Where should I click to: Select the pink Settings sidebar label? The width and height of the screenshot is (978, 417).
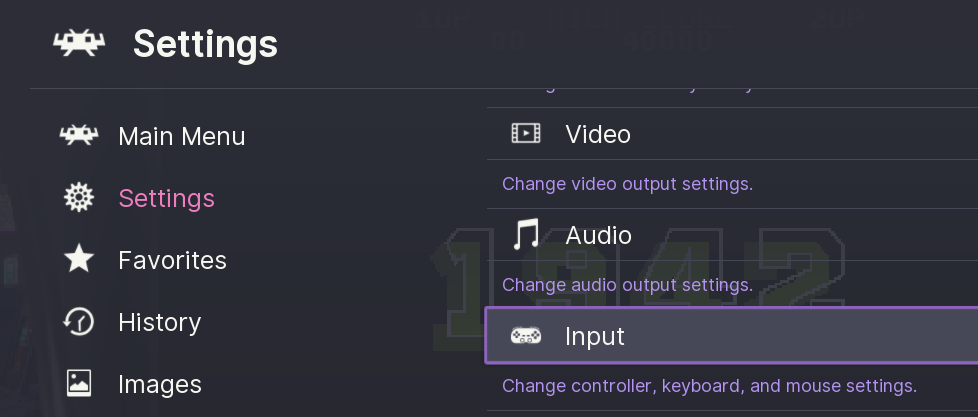tap(166, 198)
